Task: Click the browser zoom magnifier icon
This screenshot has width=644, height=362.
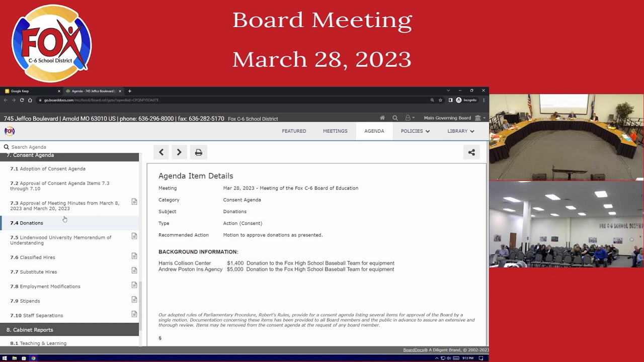Action: coord(432,100)
